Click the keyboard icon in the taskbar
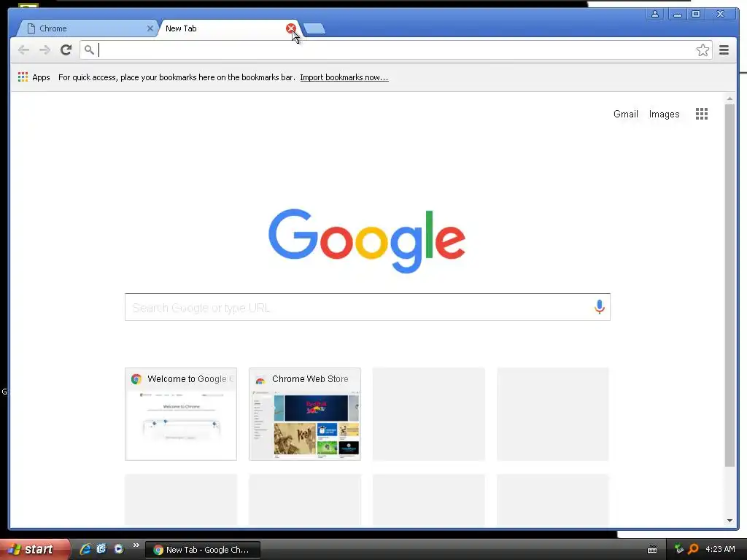Viewport: 747px width, 560px height. pos(652,550)
